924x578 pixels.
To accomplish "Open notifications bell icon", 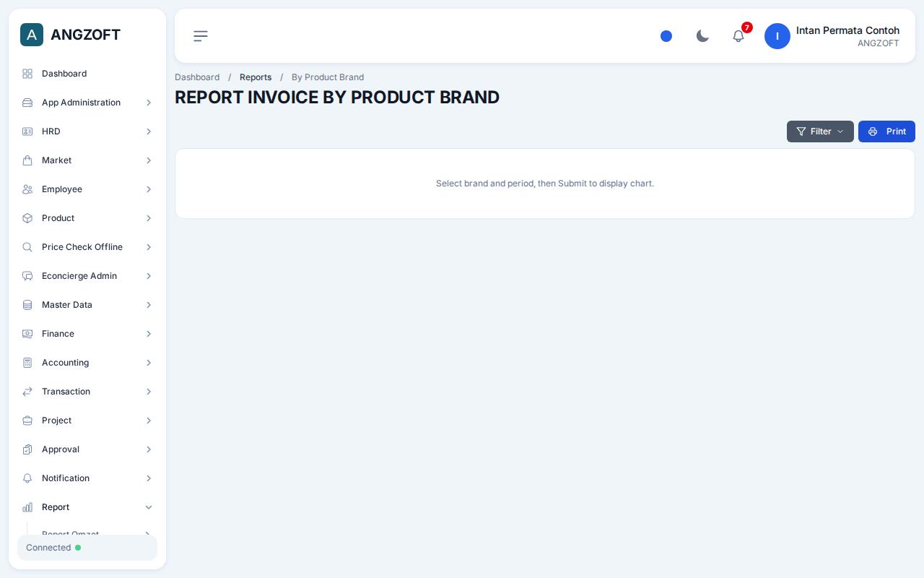I will point(738,36).
